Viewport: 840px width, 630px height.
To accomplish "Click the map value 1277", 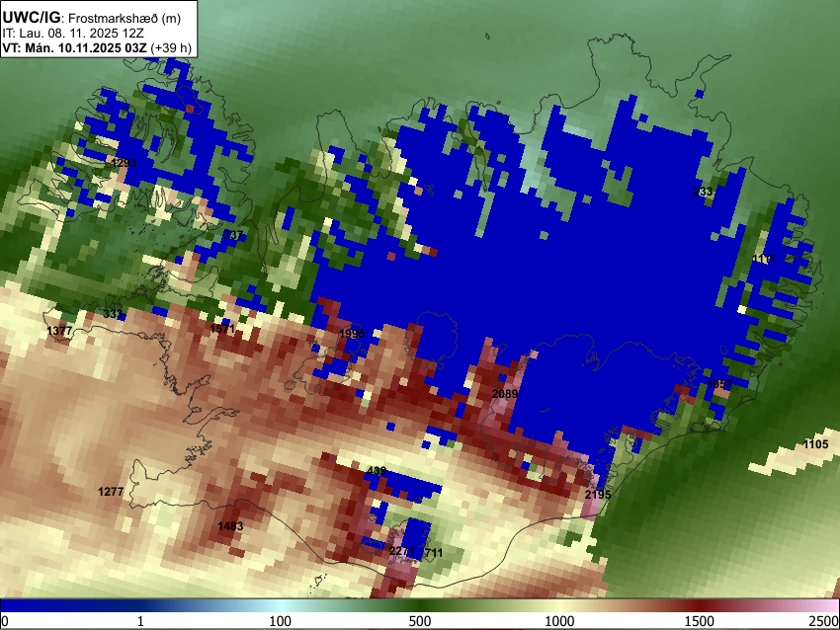I will pos(111,492).
